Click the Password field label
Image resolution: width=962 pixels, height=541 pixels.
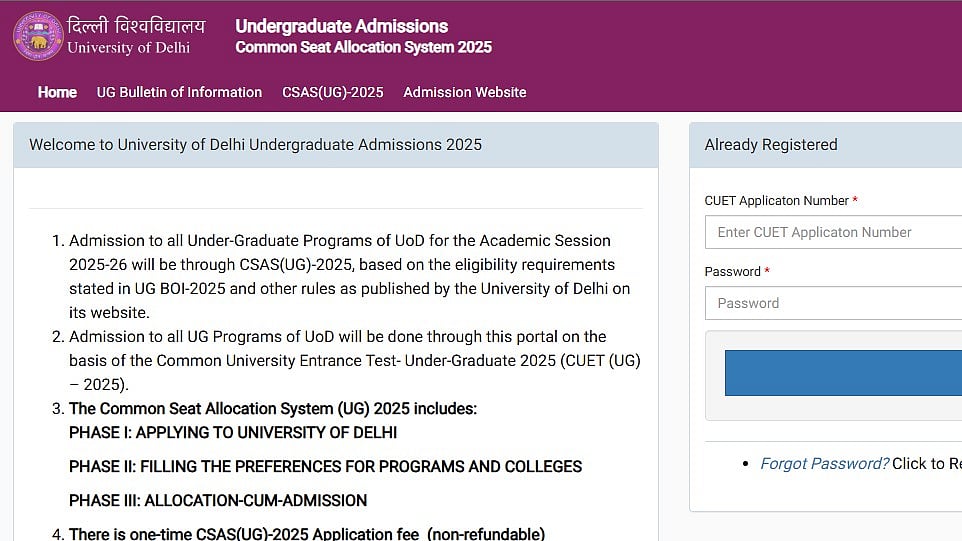pos(732,271)
